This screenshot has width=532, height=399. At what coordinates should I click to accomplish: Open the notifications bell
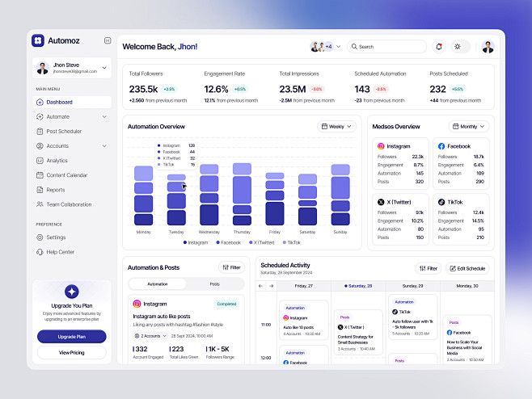click(x=439, y=47)
